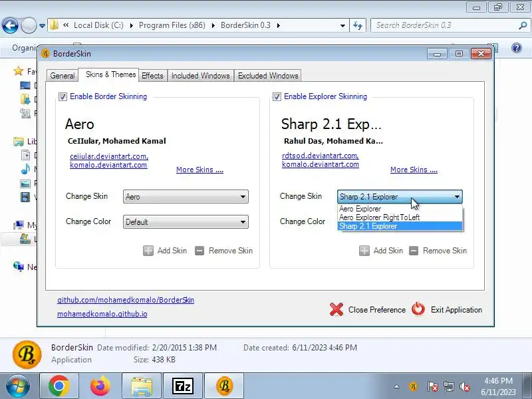Viewport: 532px width, 399px height.
Task: Select Sharp 2.1 Explorer list entry
Action: click(400, 226)
